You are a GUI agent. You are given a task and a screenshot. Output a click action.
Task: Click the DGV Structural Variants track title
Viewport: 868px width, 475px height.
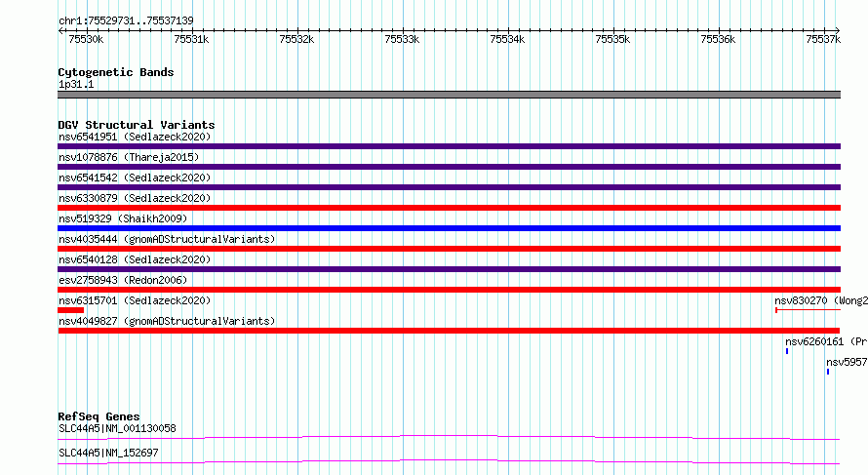(x=137, y=125)
